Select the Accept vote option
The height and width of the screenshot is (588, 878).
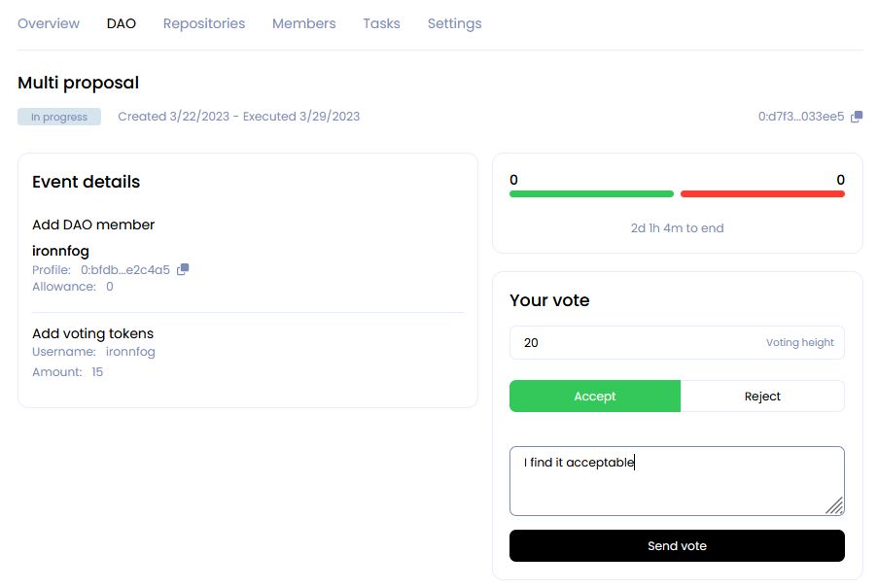click(595, 397)
